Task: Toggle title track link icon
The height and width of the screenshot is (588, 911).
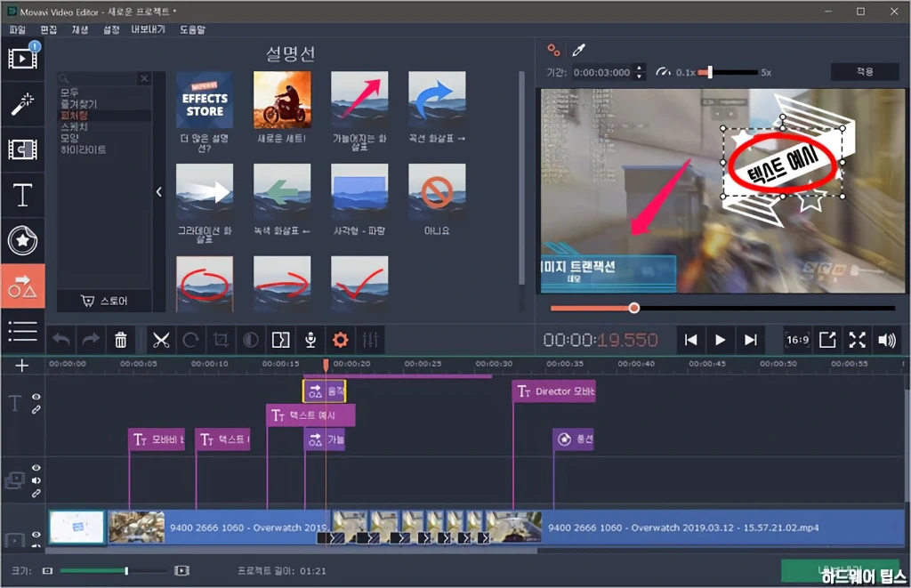Action: click(36, 409)
